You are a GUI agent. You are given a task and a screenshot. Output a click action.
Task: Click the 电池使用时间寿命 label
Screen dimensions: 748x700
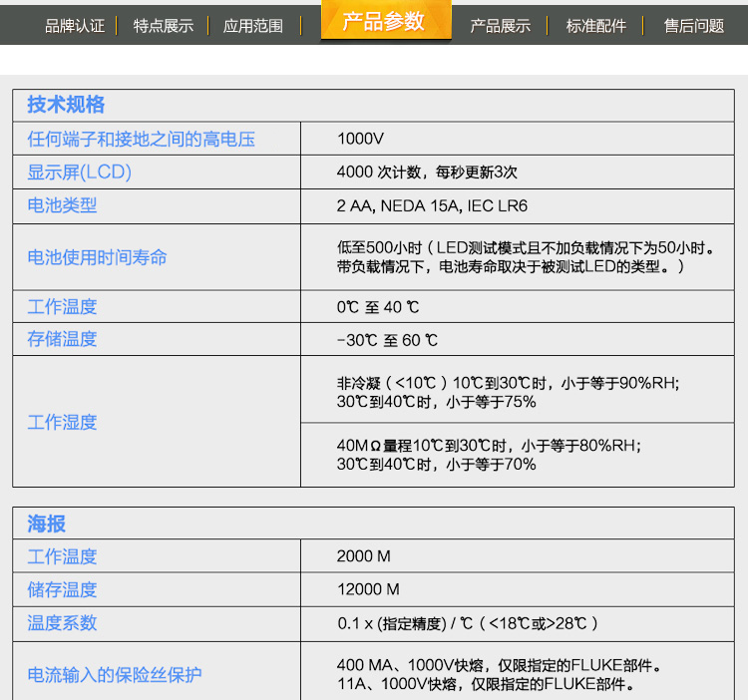(x=97, y=257)
